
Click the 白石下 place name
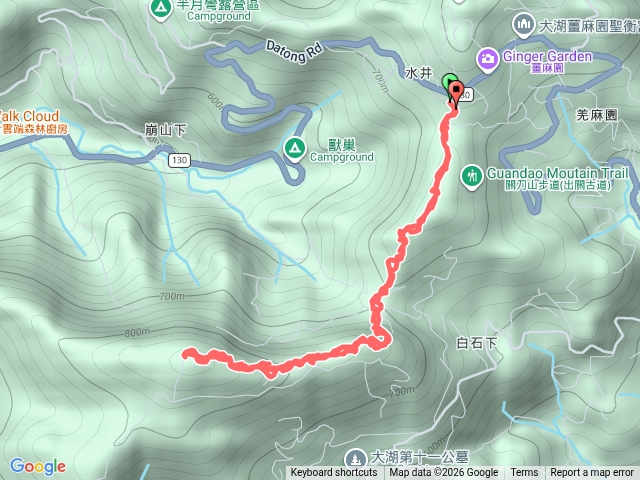pos(477,343)
